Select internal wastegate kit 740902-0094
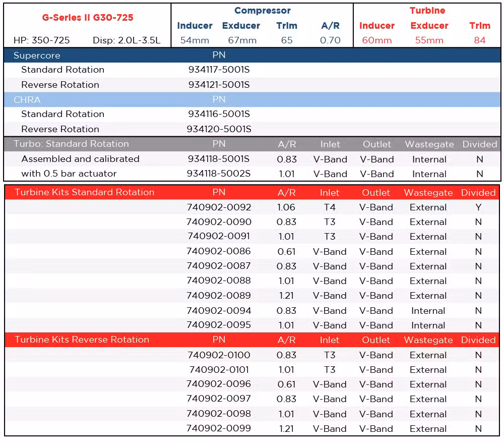 click(219, 310)
